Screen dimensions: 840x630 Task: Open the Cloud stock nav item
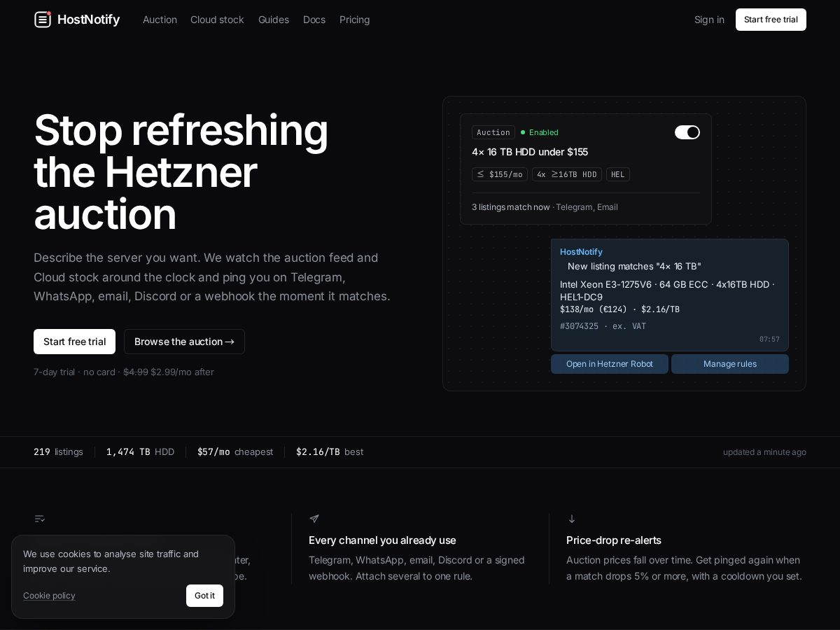[x=217, y=20]
